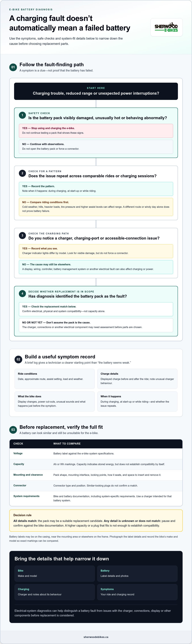
Task: Click the section 03 number badge
Action: (x=13, y=430)
